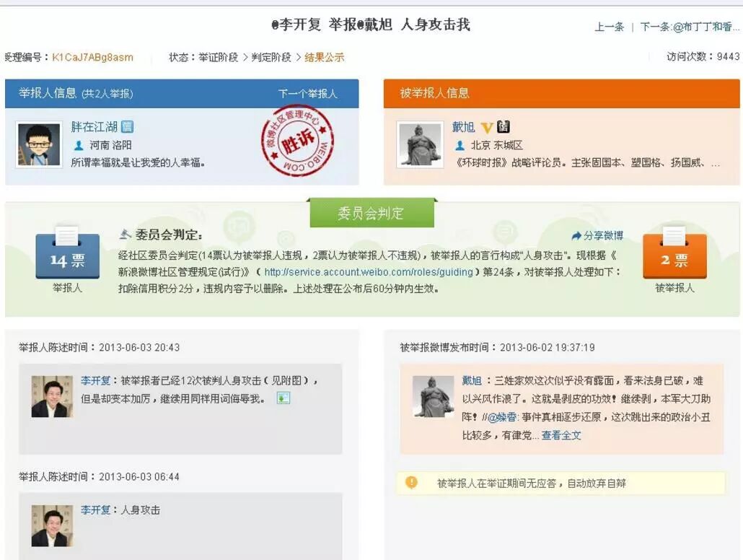Image resolution: width=743 pixels, height=560 pixels.
Task: Click the yellow V verified badge
Action: (487, 127)
